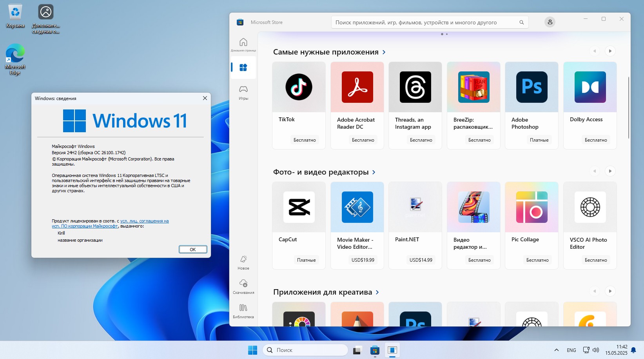
Task: Open the Games section in Store sidebar
Action: [243, 93]
